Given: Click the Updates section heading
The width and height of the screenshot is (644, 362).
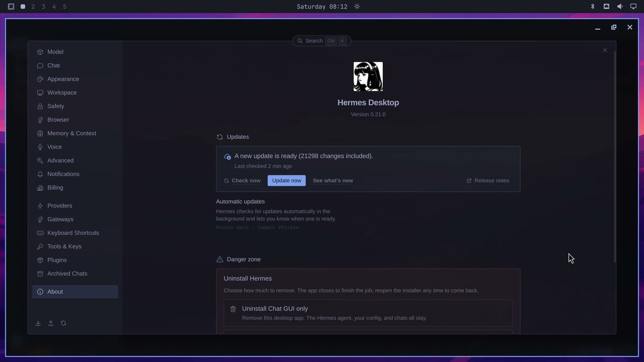Looking at the screenshot, I should point(238,137).
